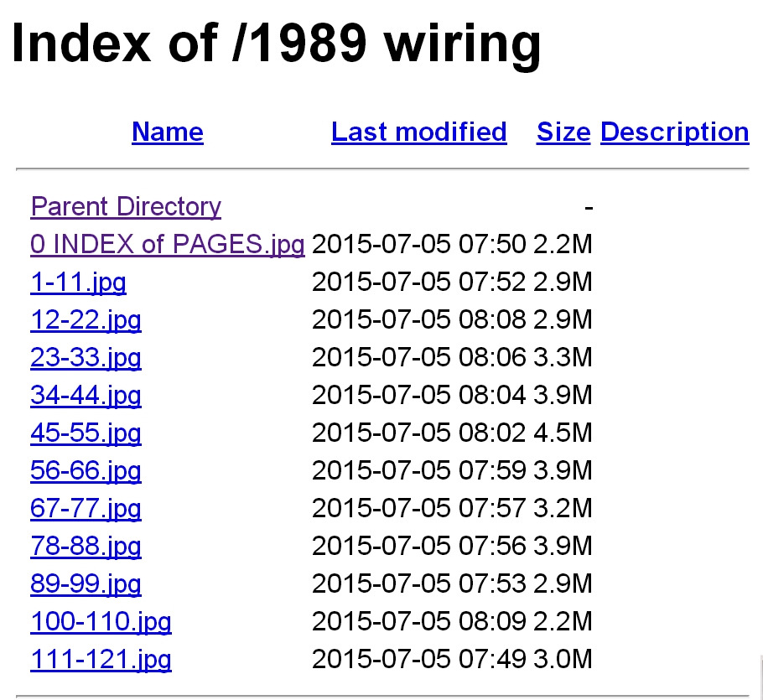Open 34-44.jpg wiring page
The height and width of the screenshot is (700, 763).
(x=86, y=395)
